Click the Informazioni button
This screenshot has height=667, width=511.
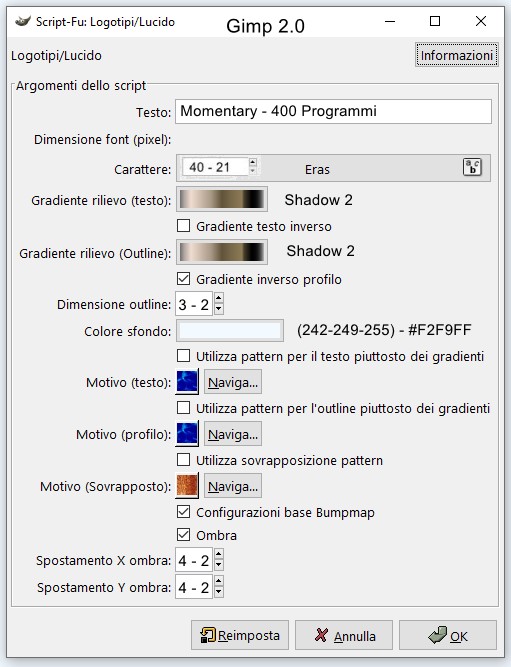click(x=457, y=55)
